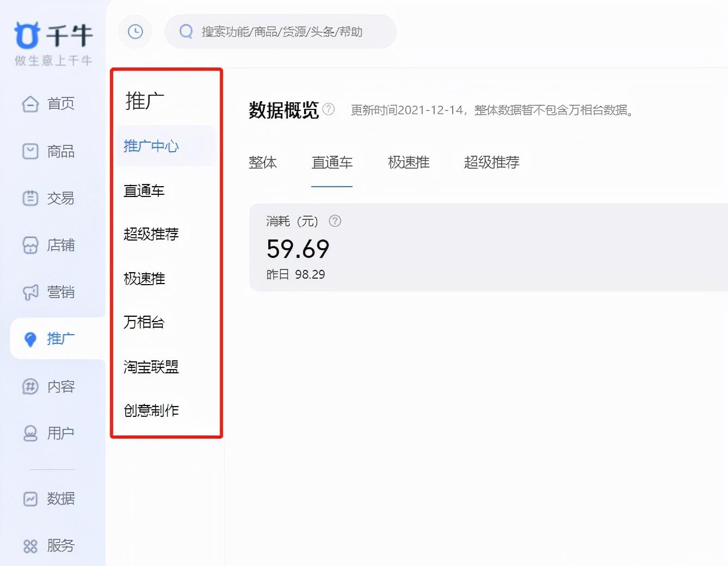Select 推广中心 in the promotion menu

(x=151, y=146)
